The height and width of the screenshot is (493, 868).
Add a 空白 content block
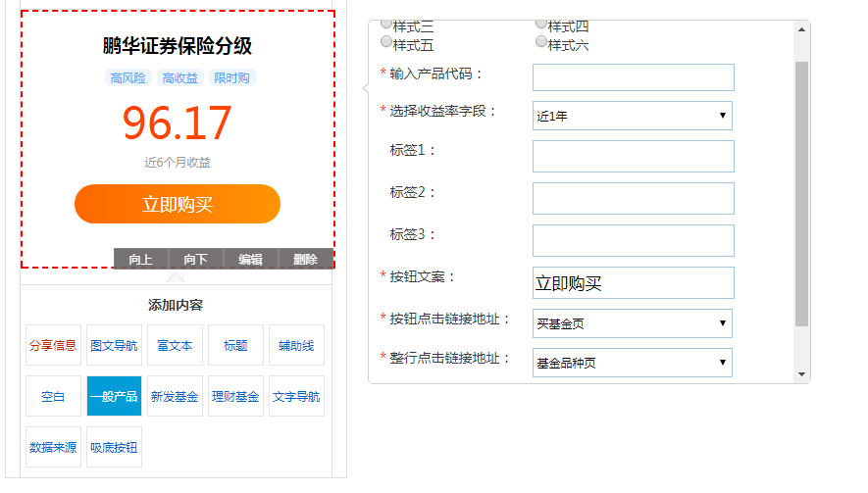[53, 396]
